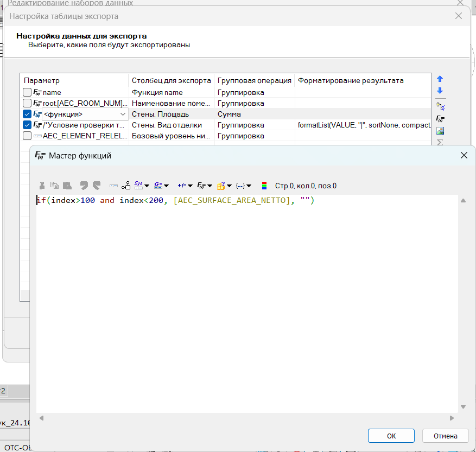Click the move row down blue arrow

pyautogui.click(x=440, y=91)
